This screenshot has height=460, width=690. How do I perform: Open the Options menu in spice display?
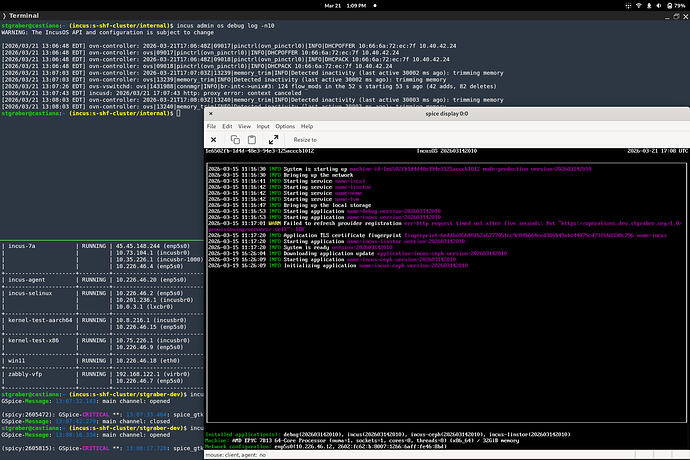[286, 126]
